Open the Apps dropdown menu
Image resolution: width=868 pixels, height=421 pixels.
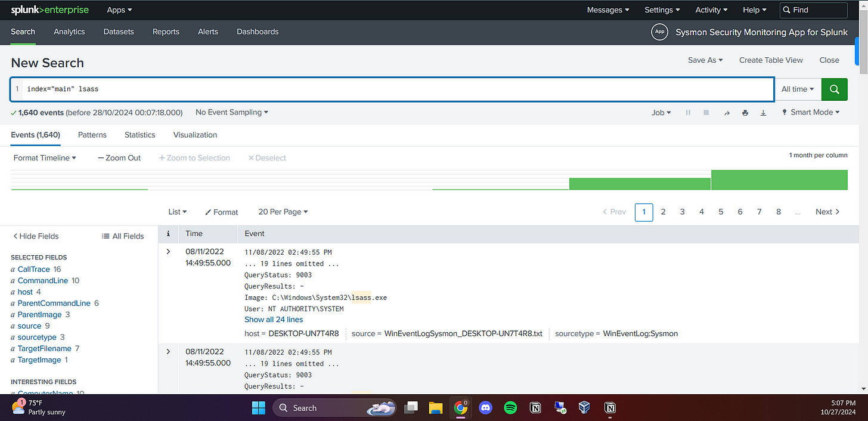[x=120, y=10]
